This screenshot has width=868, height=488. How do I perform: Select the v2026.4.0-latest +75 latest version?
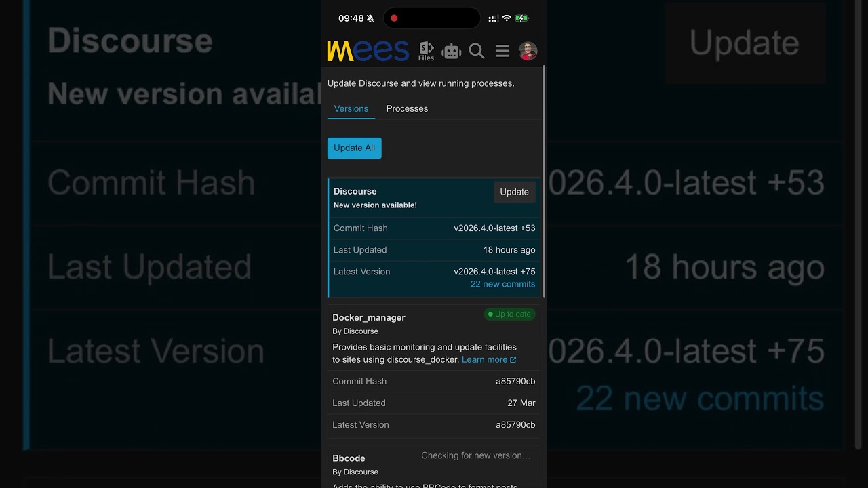(x=494, y=271)
